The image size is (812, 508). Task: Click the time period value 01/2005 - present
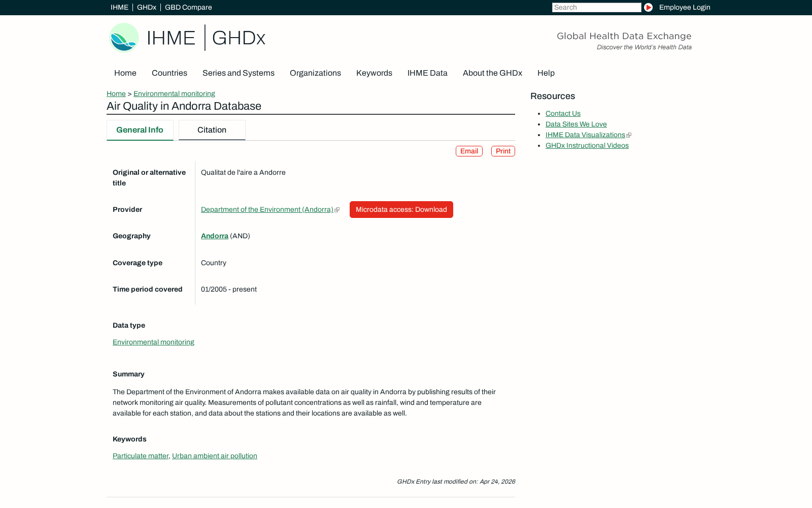pyautogui.click(x=229, y=290)
